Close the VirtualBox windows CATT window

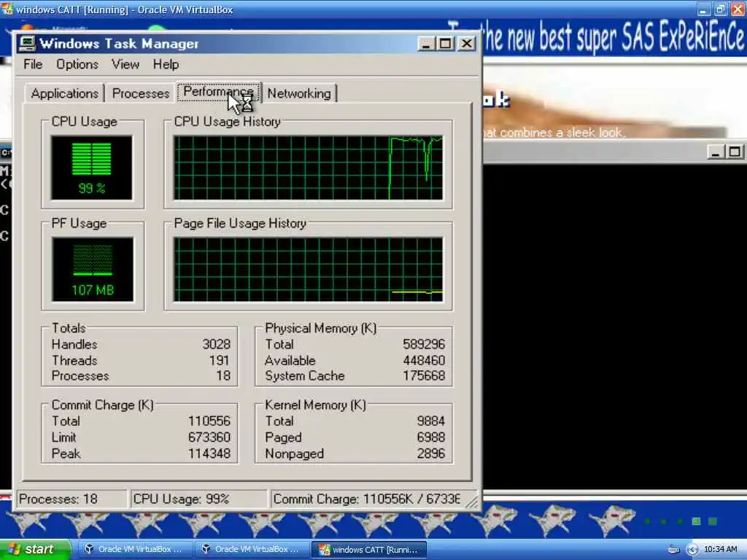tap(738, 9)
